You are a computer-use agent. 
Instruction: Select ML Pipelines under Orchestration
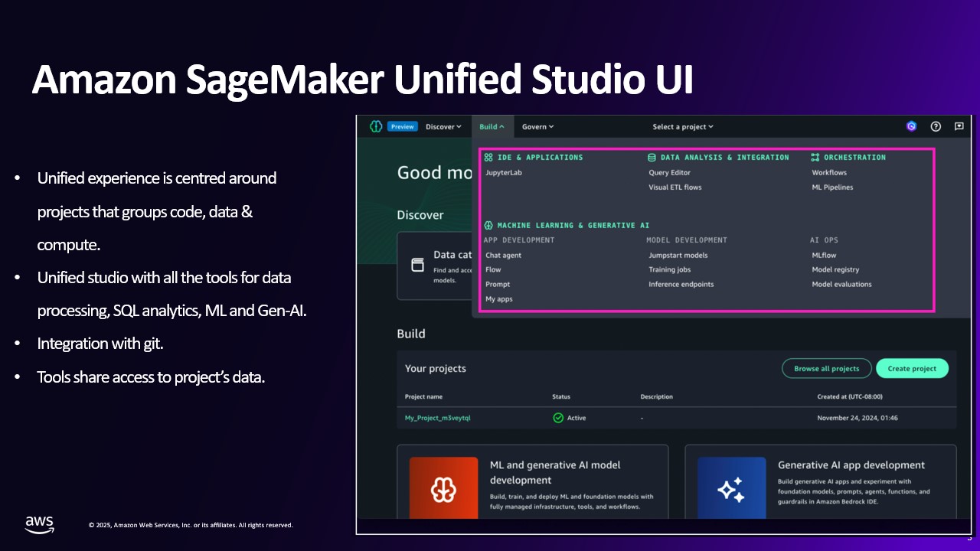click(832, 187)
